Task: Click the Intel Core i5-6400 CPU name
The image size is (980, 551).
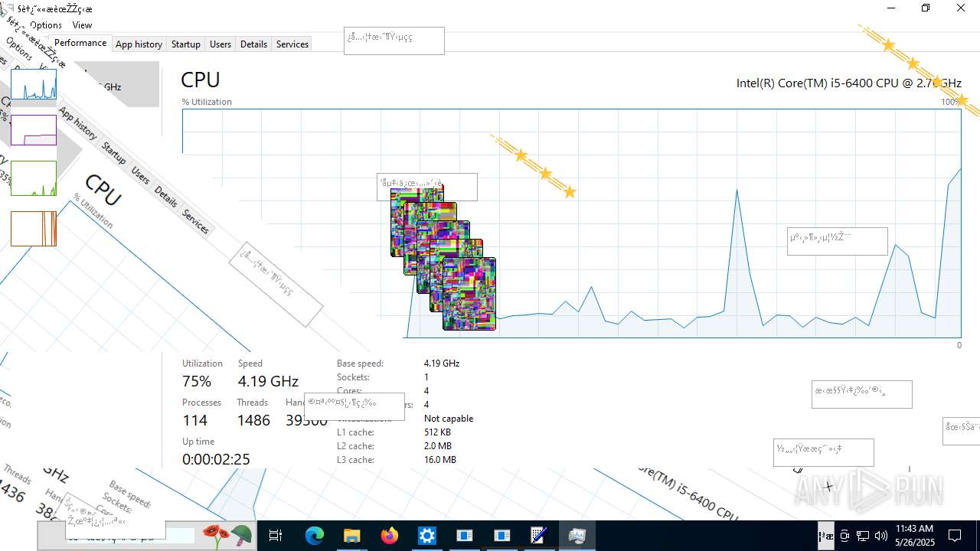Action: (x=848, y=83)
